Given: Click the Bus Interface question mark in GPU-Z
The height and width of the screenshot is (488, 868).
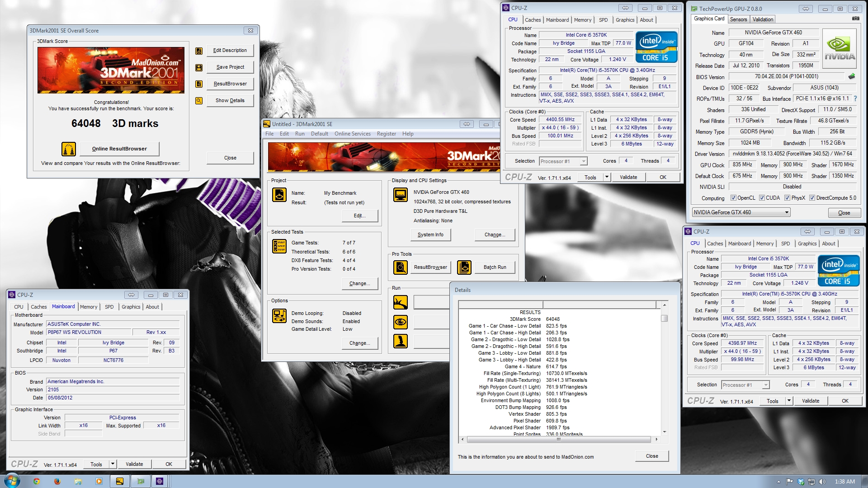Looking at the screenshot, I should coord(855,99).
